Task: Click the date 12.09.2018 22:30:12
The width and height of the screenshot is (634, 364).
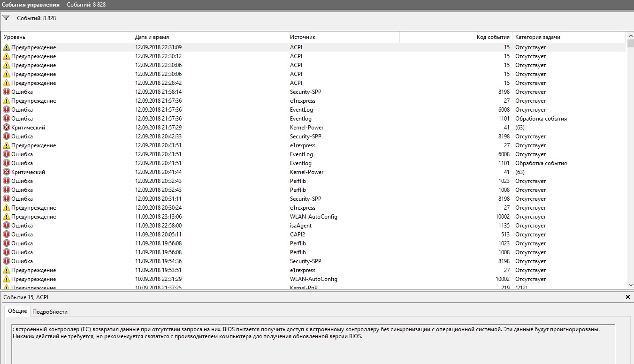Action: pyautogui.click(x=158, y=56)
